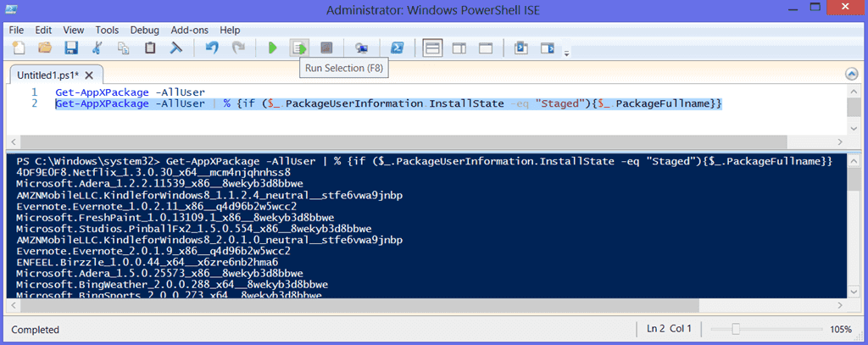Click the Run Selection toolbar icon
This screenshot has width=868, height=345.
(299, 48)
